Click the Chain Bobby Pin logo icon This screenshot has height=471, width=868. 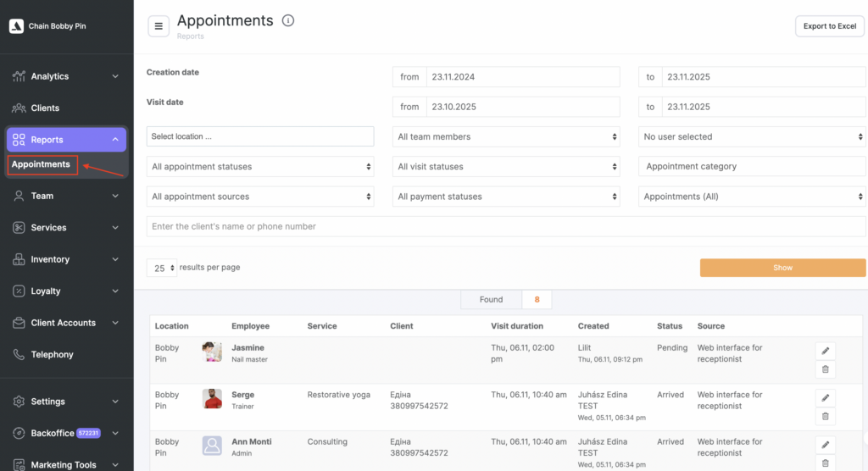click(x=16, y=26)
